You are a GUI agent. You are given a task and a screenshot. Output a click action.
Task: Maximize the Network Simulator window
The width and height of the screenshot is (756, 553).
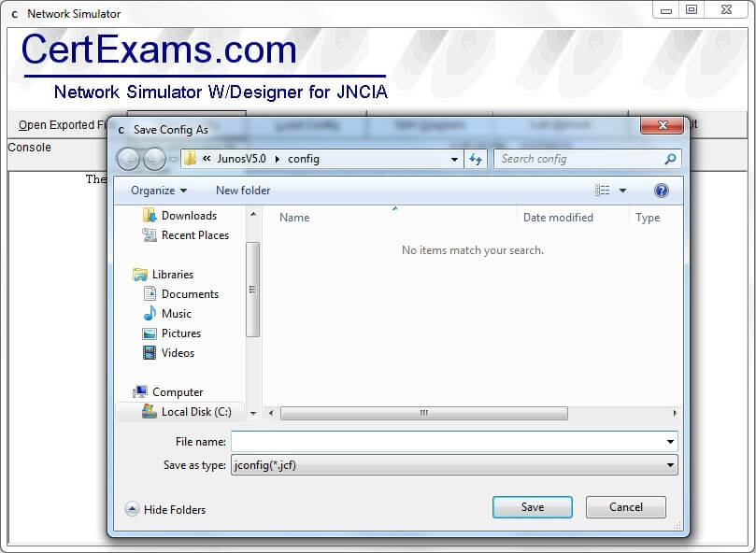[692, 10]
